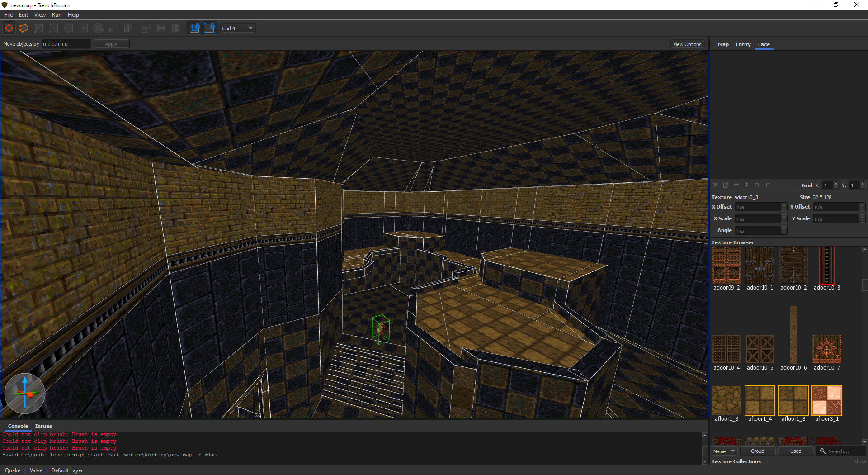Switch to the Issues tab
Image resolution: width=868 pixels, height=475 pixels.
pyautogui.click(x=43, y=426)
